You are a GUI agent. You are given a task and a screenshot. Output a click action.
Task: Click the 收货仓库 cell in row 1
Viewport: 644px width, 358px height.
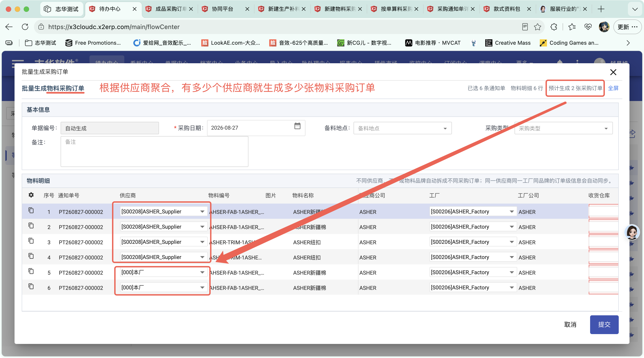click(x=603, y=212)
